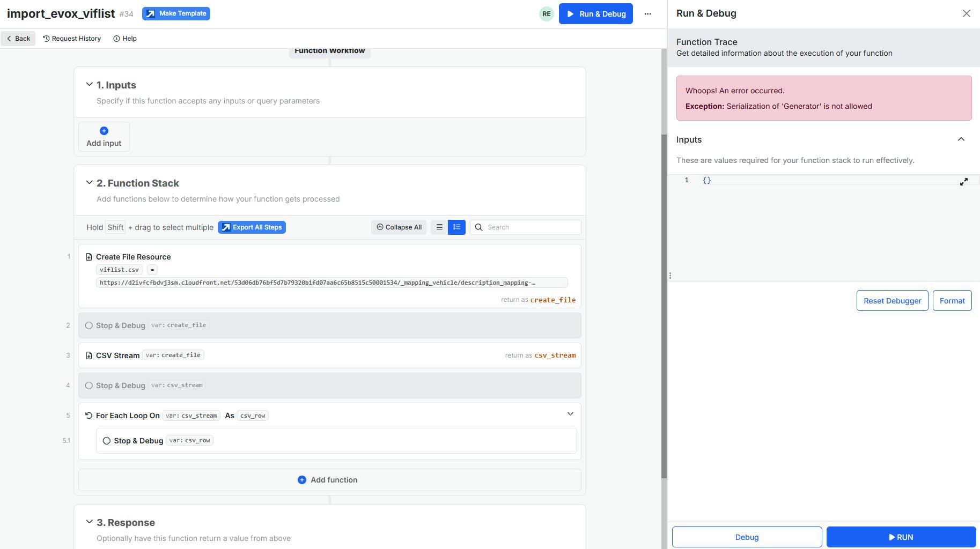
Task: Collapse the For Each Loop step
Action: pos(570,414)
